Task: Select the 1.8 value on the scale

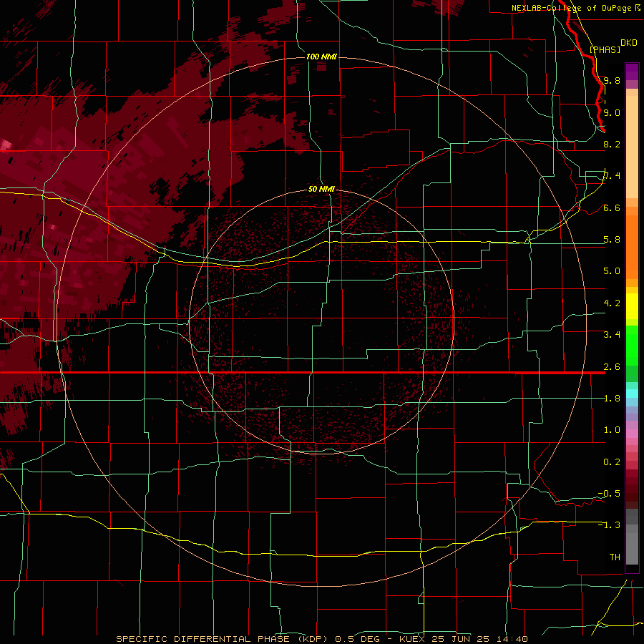Action: (612, 399)
